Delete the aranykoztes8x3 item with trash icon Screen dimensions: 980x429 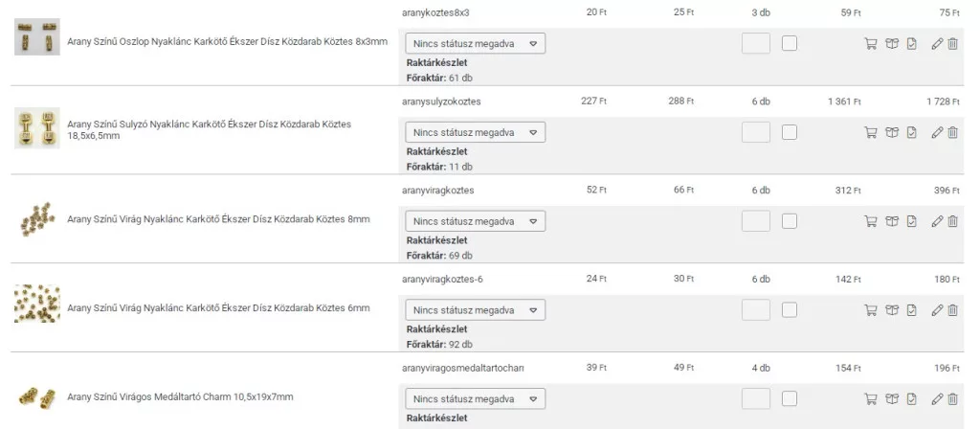953,44
